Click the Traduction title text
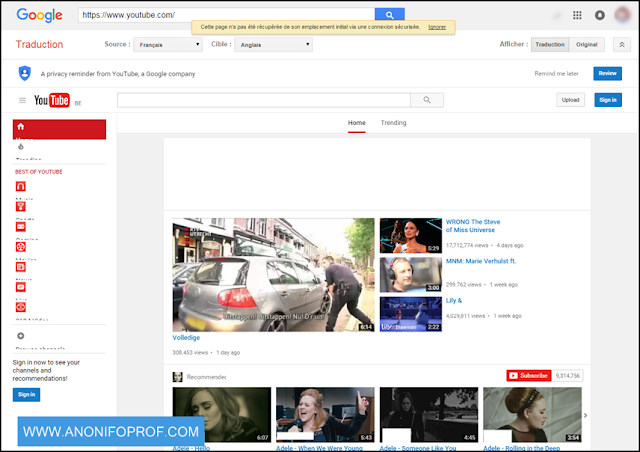Image resolution: width=640 pixels, height=452 pixels. click(40, 45)
